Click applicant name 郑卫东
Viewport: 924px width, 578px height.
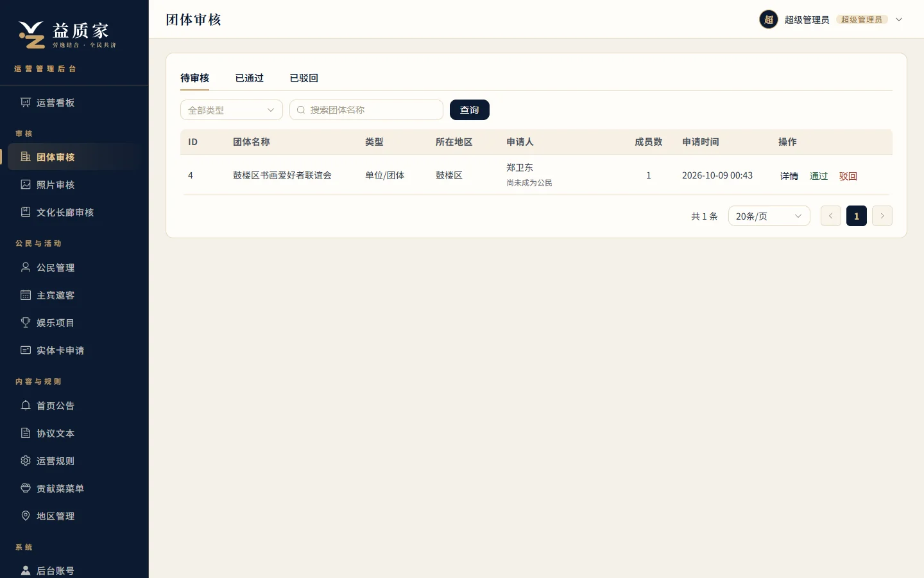520,168
